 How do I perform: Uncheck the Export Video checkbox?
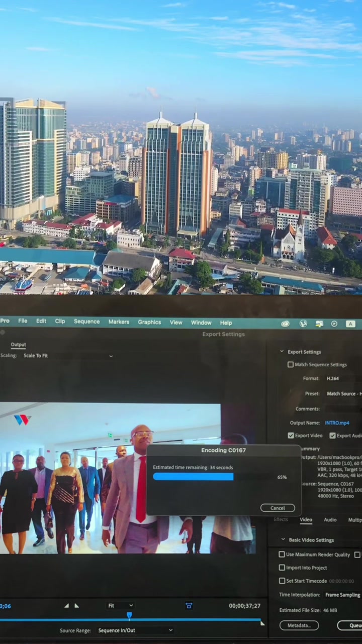[291, 435]
